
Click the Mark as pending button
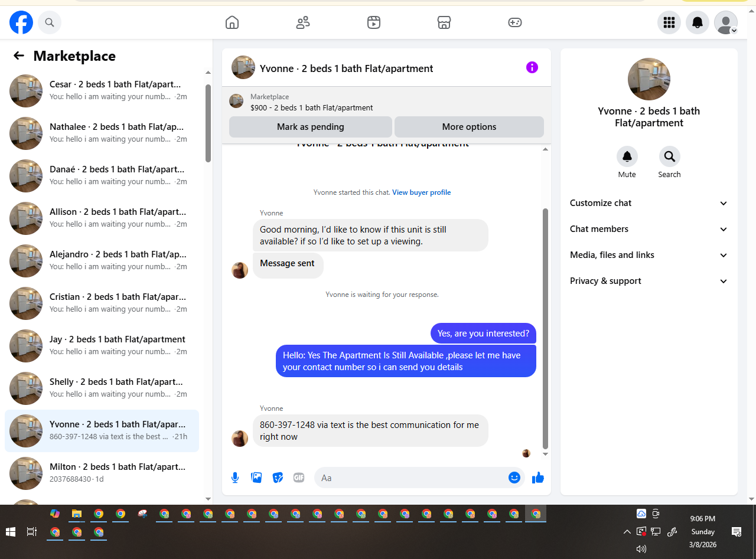click(x=311, y=127)
